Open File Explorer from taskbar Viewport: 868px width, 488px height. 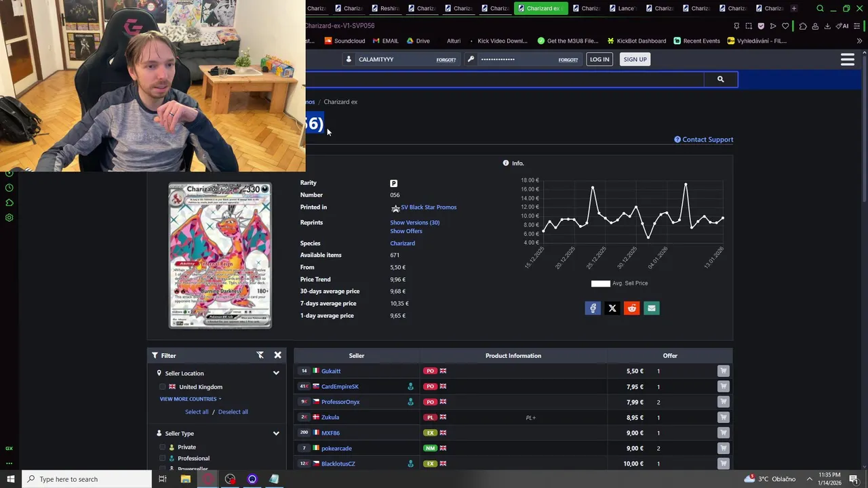[x=185, y=479]
